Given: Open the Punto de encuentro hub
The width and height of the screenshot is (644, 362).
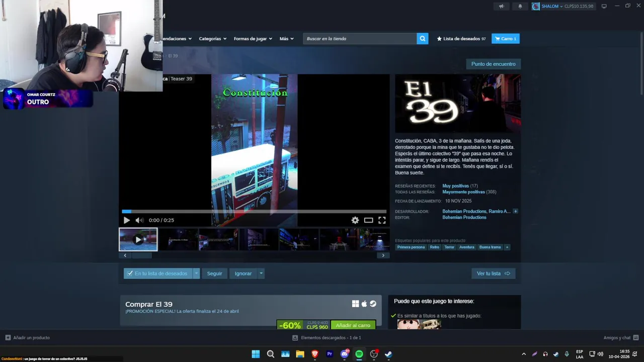Looking at the screenshot, I should (493, 64).
